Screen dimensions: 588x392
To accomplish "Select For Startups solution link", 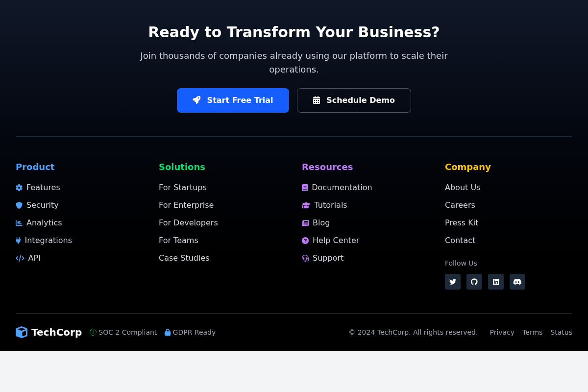I will (x=183, y=188).
